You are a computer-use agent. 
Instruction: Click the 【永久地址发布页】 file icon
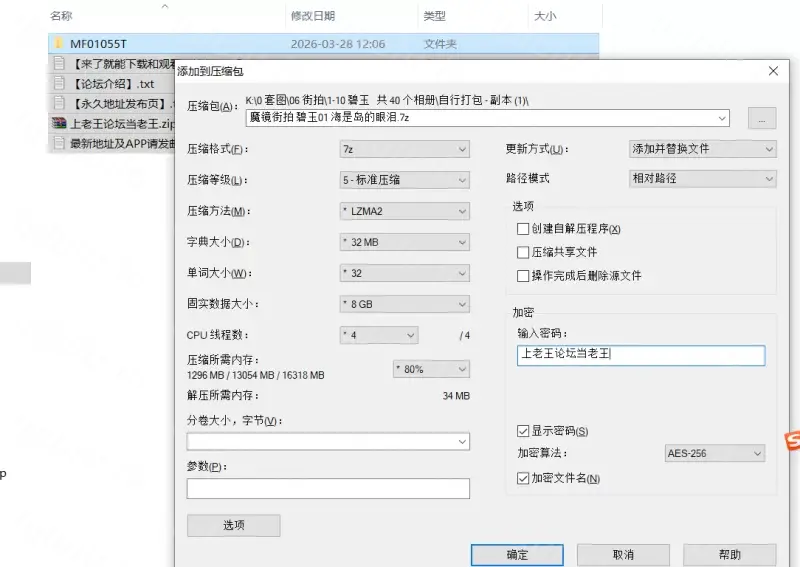[x=59, y=103]
